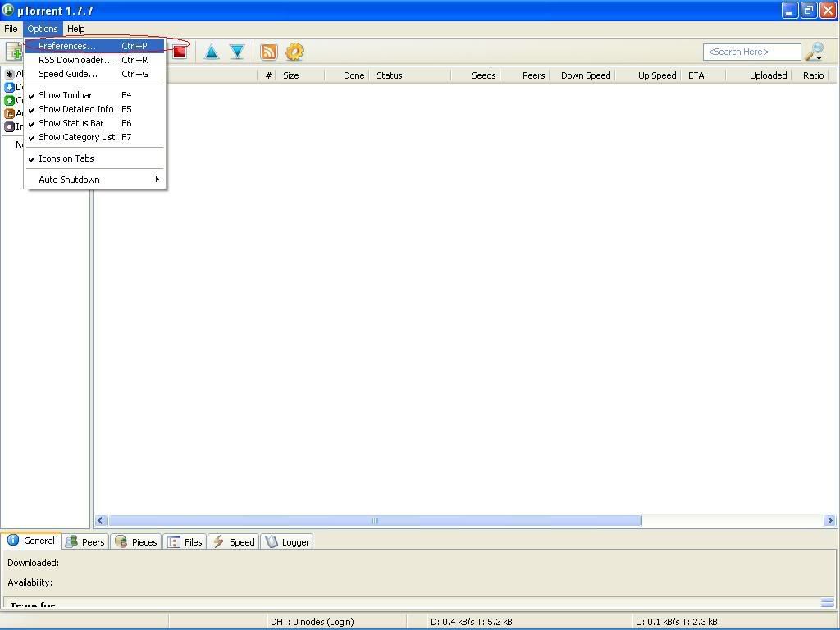Uncheck Show Detailed Info in the menu
Viewport: 840px width, 630px height.
coord(75,109)
